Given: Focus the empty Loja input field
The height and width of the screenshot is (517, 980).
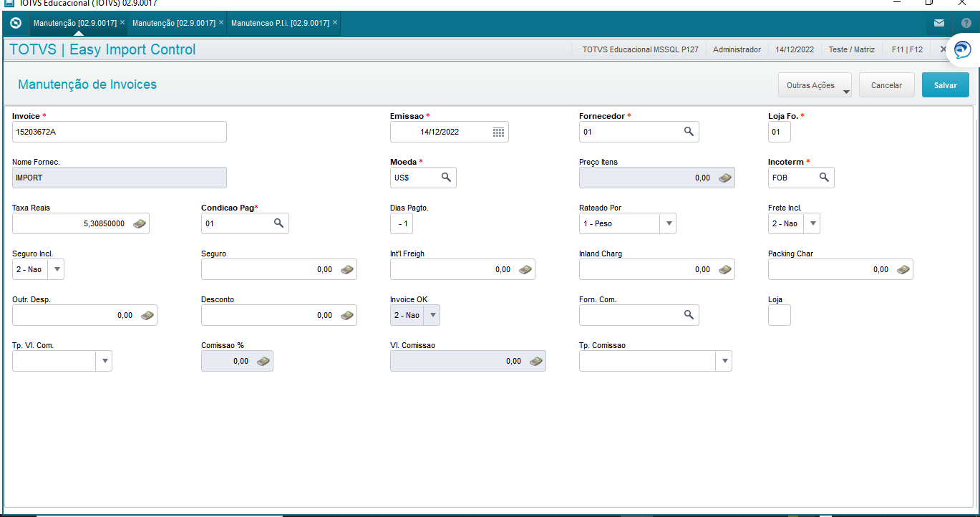Looking at the screenshot, I should (780, 315).
